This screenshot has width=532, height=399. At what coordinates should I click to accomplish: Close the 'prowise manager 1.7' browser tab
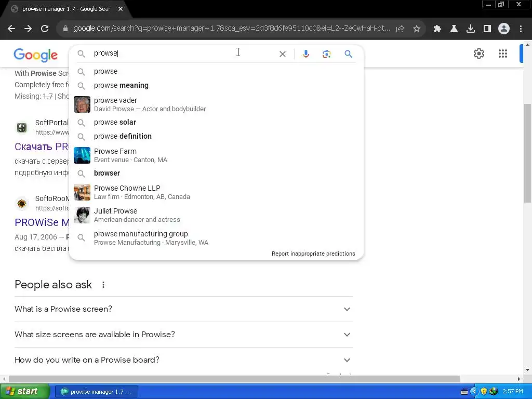pyautogui.click(x=121, y=9)
